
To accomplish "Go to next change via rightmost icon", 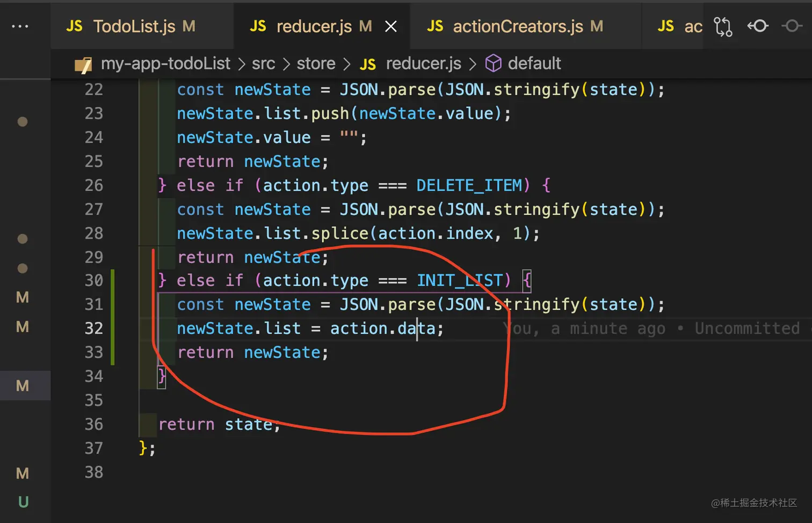I will click(792, 26).
